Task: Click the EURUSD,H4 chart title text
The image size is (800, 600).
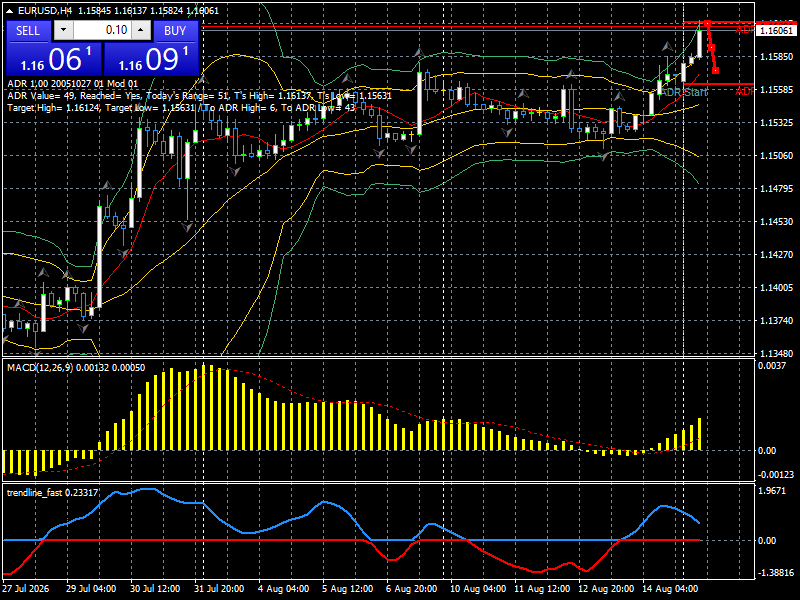Action: tap(45, 10)
